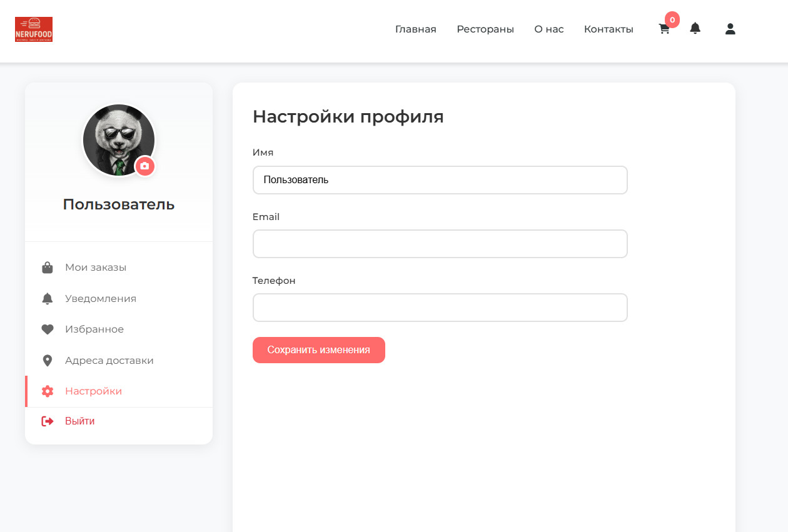Click the cart count badge

point(672,19)
